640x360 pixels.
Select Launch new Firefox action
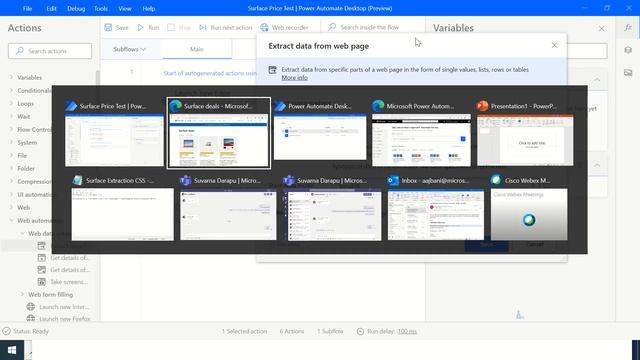(58, 319)
